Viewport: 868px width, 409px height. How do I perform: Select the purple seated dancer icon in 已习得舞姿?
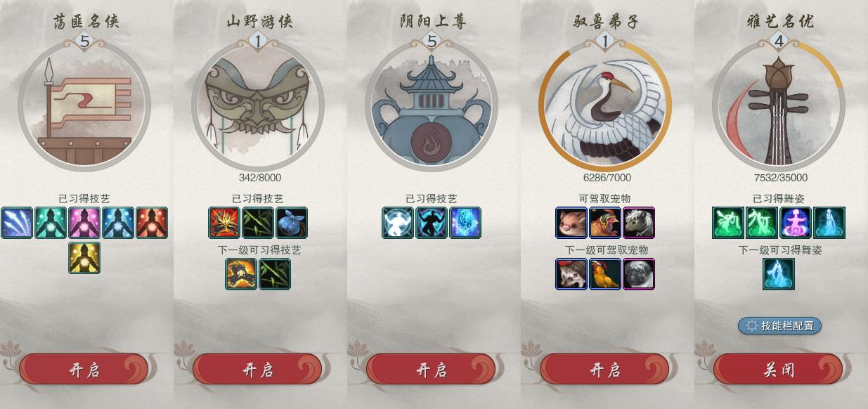click(796, 223)
